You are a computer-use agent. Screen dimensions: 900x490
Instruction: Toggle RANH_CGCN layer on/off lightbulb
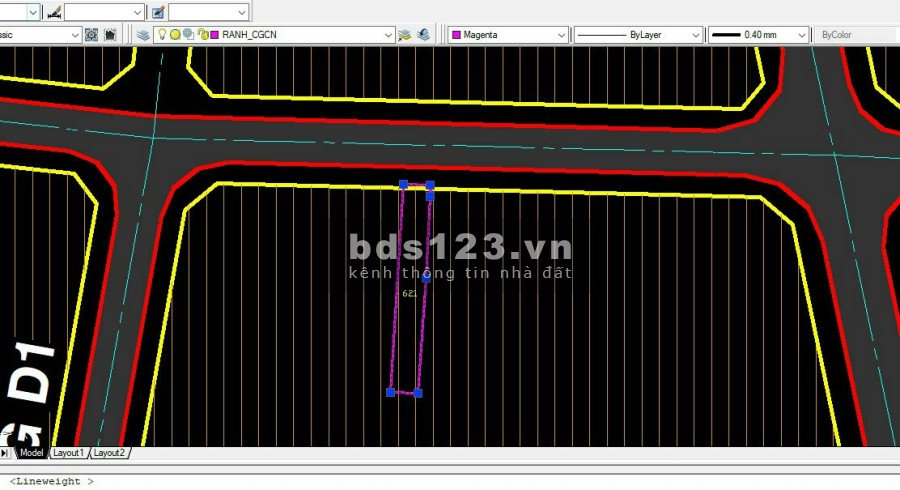[162, 34]
